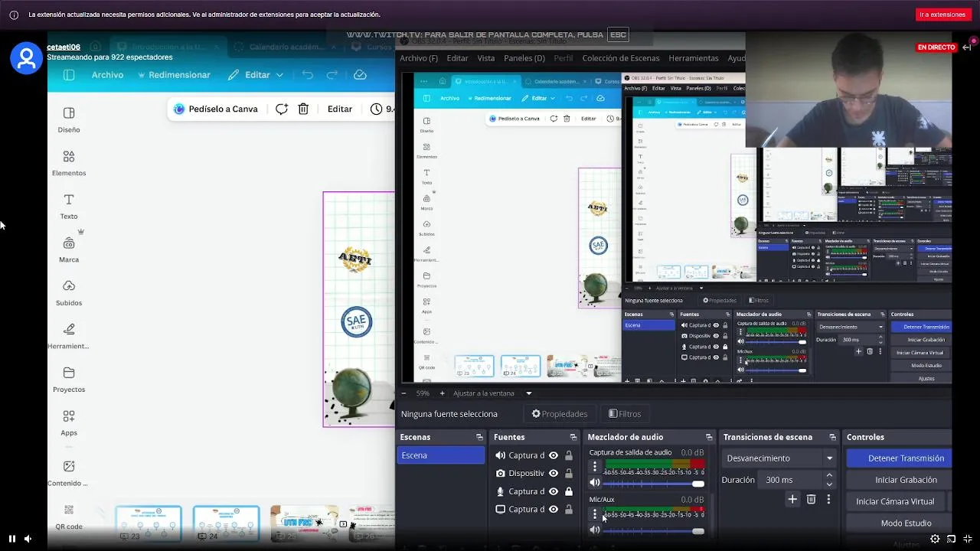Viewport: 980px width, 551px height.
Task: Open OBS Vista menu
Action: [486, 58]
